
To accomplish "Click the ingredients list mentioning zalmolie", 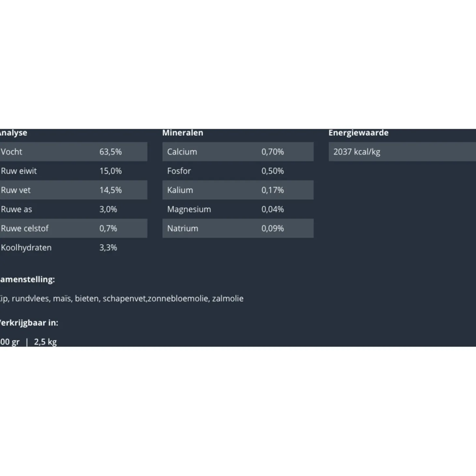I will click(x=121, y=298).
